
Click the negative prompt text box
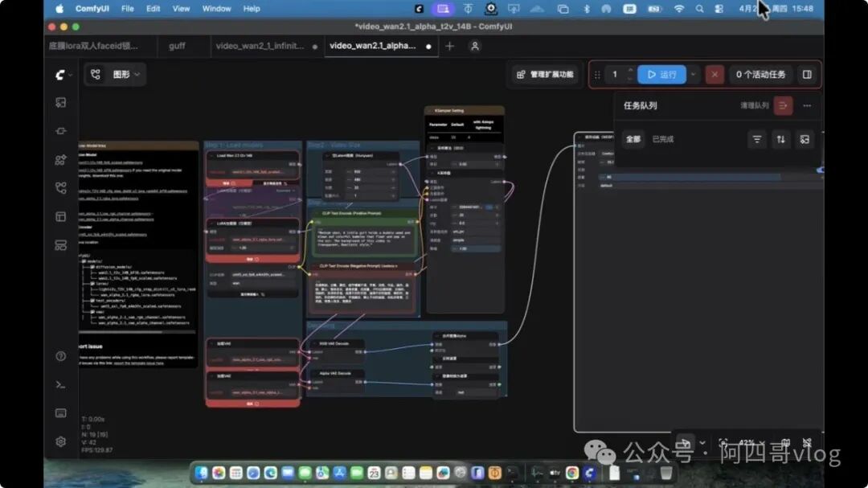[x=363, y=292]
